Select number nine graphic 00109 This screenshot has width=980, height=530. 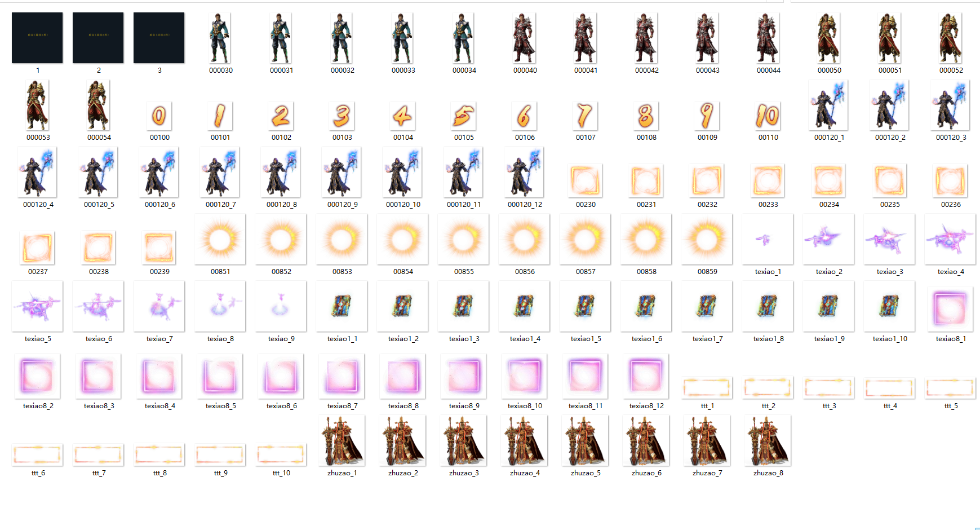tap(707, 116)
